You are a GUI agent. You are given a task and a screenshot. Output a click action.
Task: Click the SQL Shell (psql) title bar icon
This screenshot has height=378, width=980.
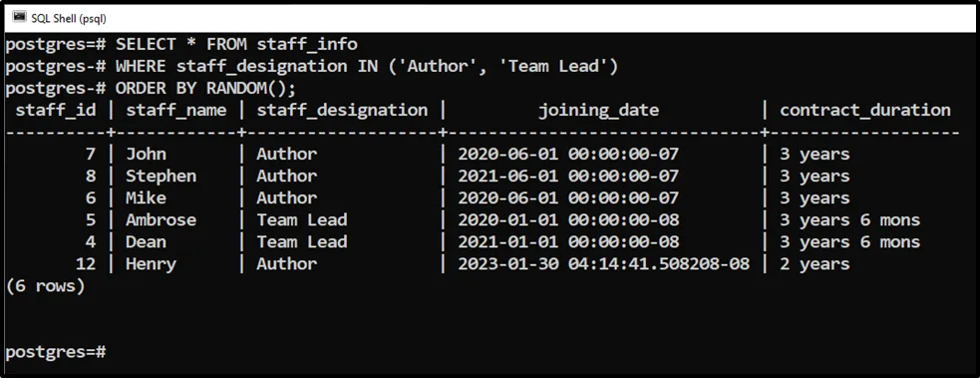click(x=19, y=18)
